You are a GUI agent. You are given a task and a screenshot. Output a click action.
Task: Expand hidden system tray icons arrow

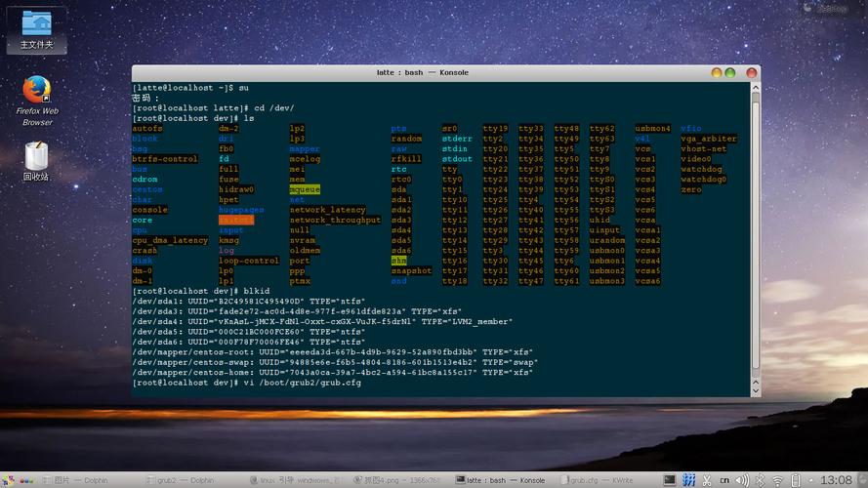click(x=811, y=480)
